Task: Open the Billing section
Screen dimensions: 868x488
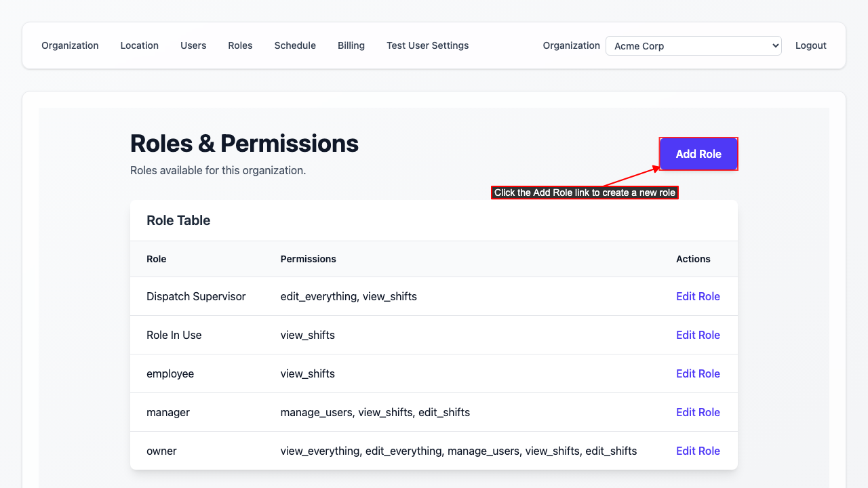Action: coord(351,45)
